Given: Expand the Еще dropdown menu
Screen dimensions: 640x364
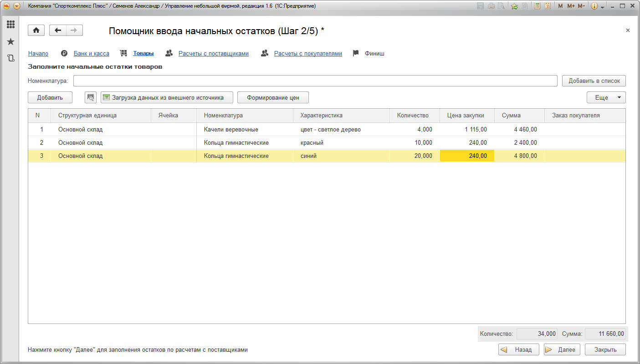Looking at the screenshot, I should coord(606,97).
